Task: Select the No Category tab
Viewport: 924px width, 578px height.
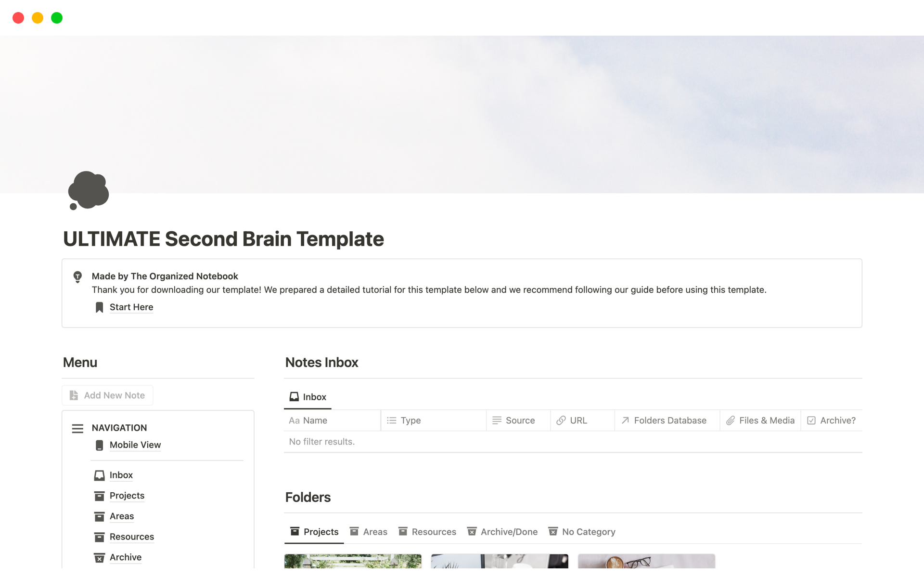Action: point(582,532)
